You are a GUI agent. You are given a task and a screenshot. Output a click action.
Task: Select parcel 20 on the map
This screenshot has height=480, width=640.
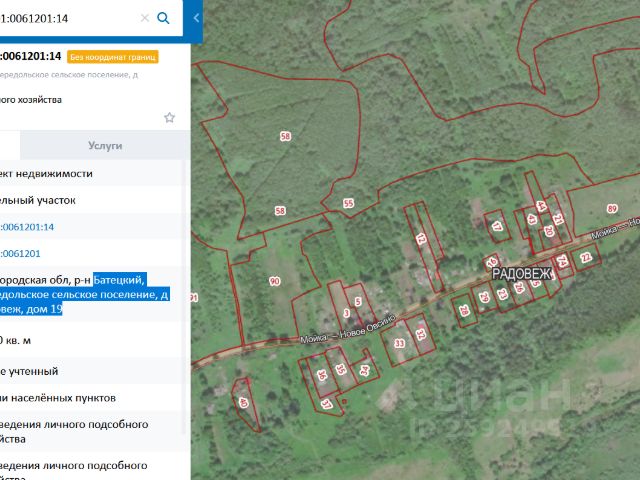pos(549,231)
